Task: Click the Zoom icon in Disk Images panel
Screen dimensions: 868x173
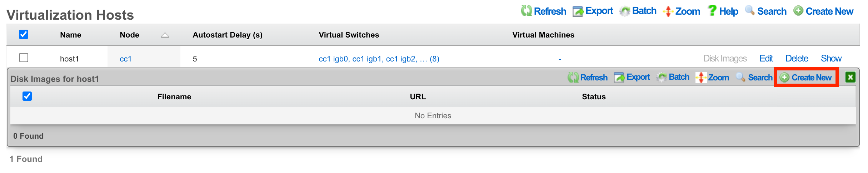Action: 701,78
